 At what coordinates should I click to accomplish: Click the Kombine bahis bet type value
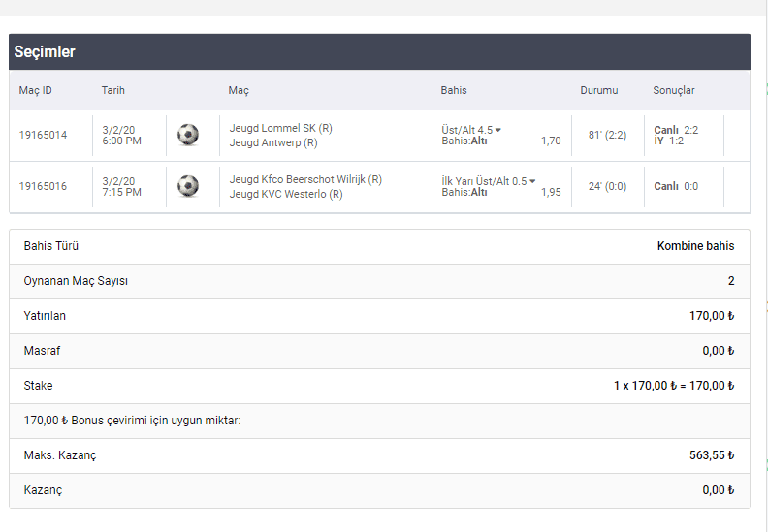click(695, 246)
